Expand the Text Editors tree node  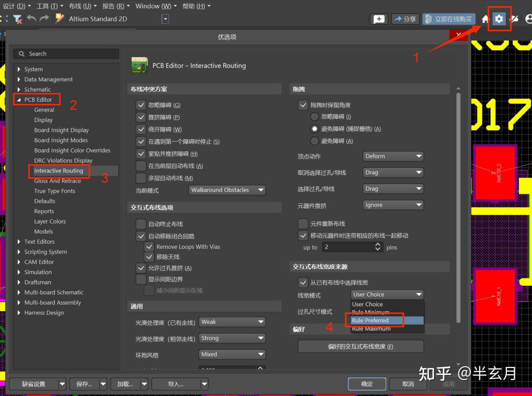19,242
